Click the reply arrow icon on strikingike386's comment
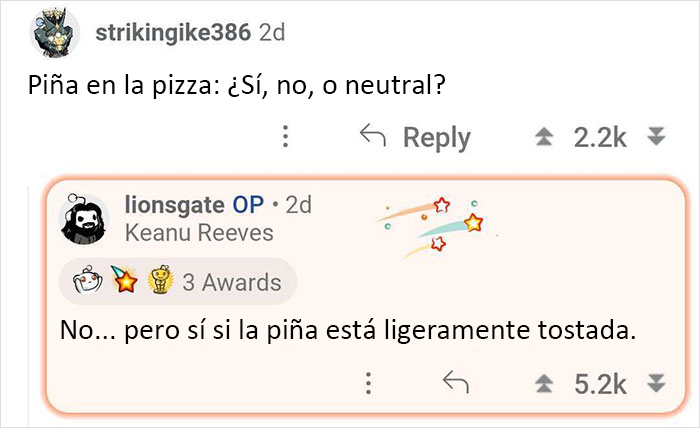 click(x=373, y=137)
